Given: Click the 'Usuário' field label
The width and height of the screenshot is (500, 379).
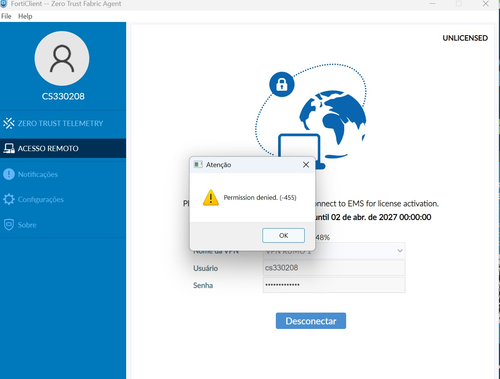Looking at the screenshot, I should (205, 268).
